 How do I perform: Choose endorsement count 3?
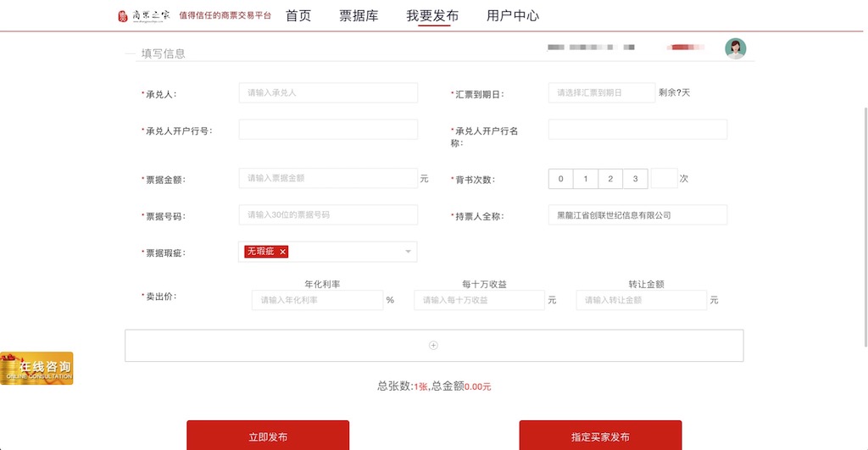click(x=635, y=179)
